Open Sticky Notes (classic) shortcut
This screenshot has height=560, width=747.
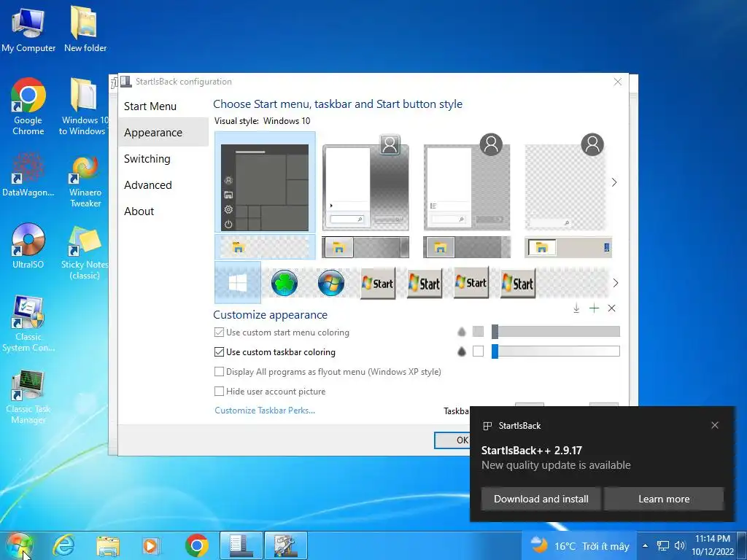pyautogui.click(x=85, y=253)
